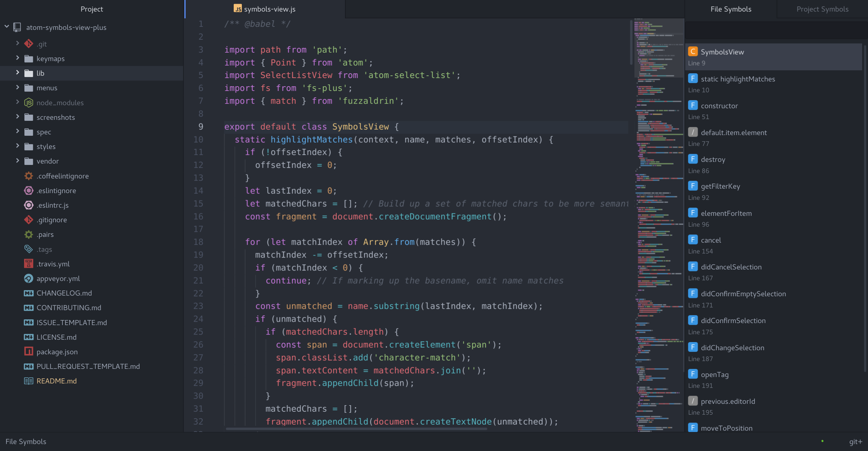
Task: Click the node_modules Node.js icon
Action: pos(29,102)
